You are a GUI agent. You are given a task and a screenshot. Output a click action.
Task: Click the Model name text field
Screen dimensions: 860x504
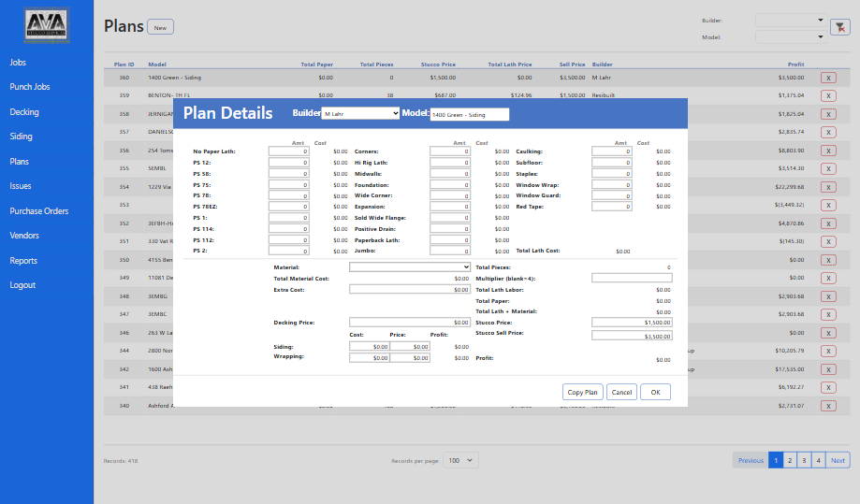point(469,114)
